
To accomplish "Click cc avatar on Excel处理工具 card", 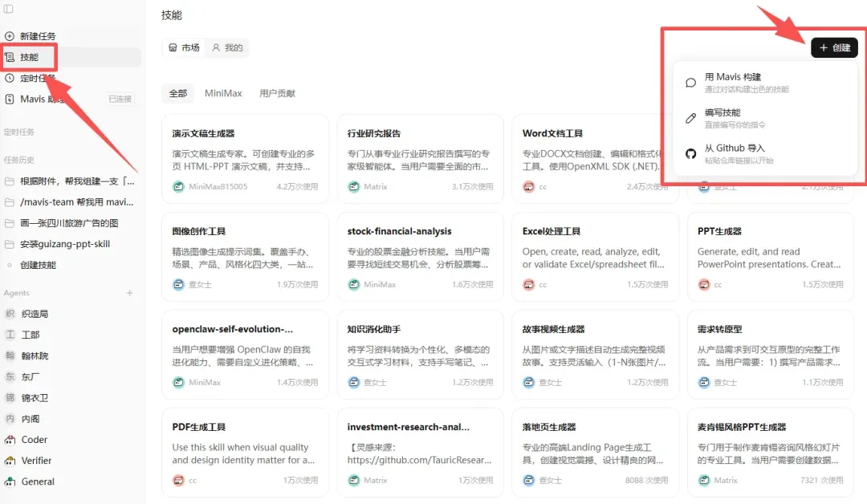I will [x=528, y=285].
